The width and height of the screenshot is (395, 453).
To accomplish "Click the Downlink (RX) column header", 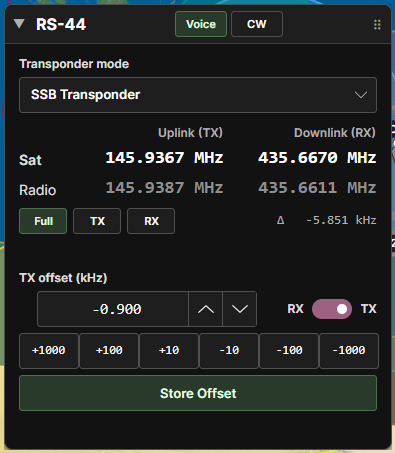I will 335,133.
